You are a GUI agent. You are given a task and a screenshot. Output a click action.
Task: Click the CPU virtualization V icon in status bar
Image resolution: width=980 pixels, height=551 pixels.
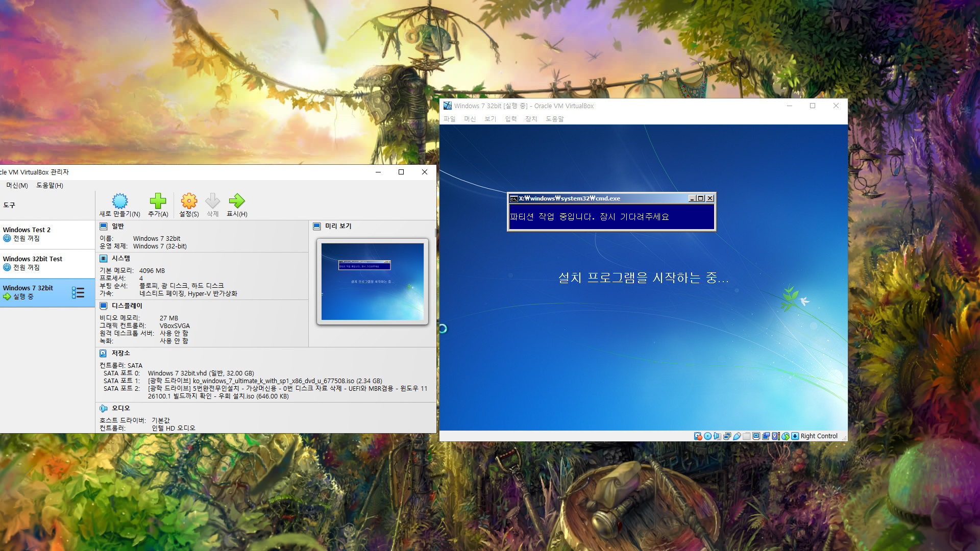tap(776, 436)
